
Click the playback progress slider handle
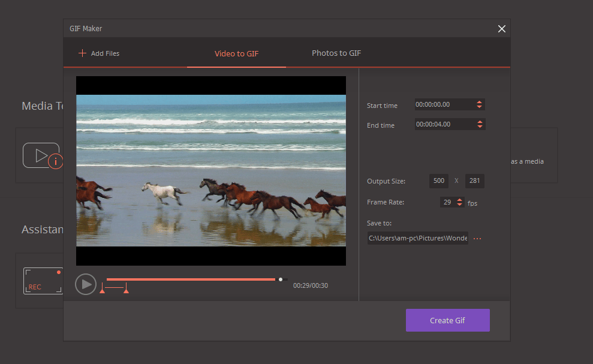[280, 279]
